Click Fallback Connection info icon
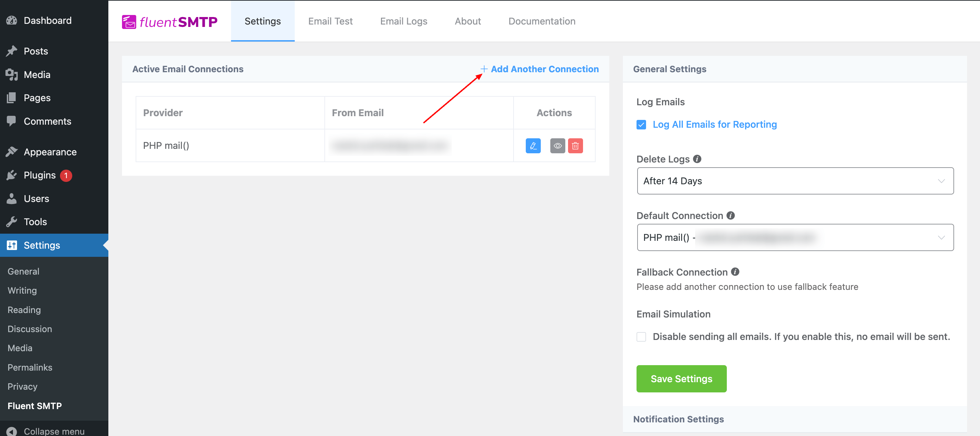Image resolution: width=980 pixels, height=436 pixels. click(x=735, y=271)
